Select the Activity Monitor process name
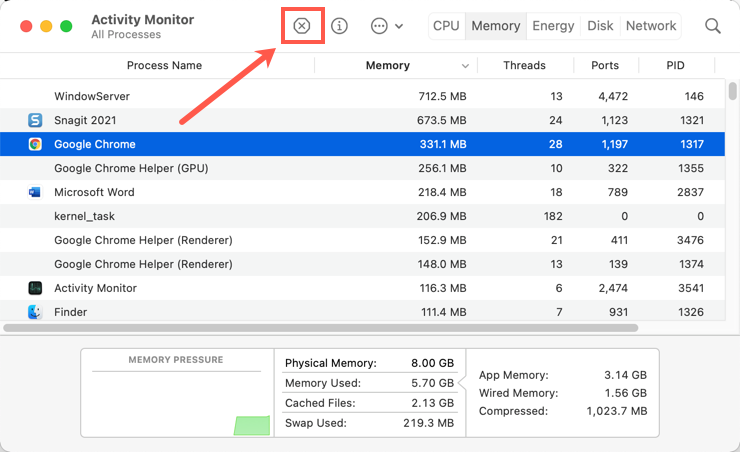This screenshot has height=452, width=740. [x=95, y=288]
